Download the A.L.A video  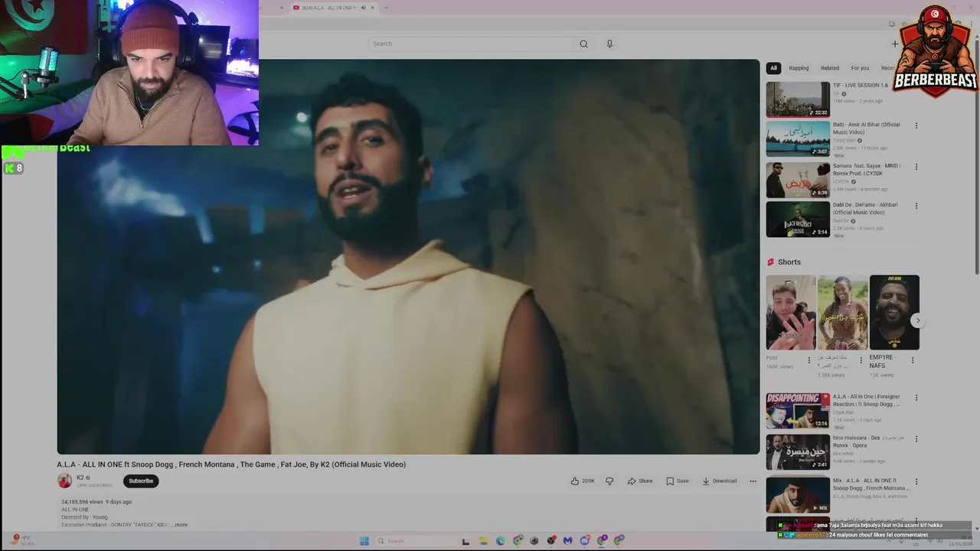719,481
